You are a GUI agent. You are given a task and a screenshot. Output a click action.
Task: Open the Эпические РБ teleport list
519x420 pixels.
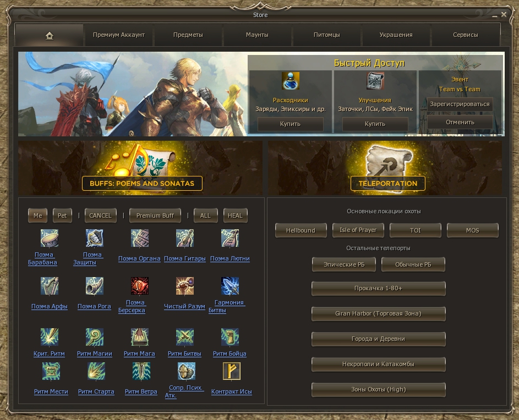click(343, 264)
